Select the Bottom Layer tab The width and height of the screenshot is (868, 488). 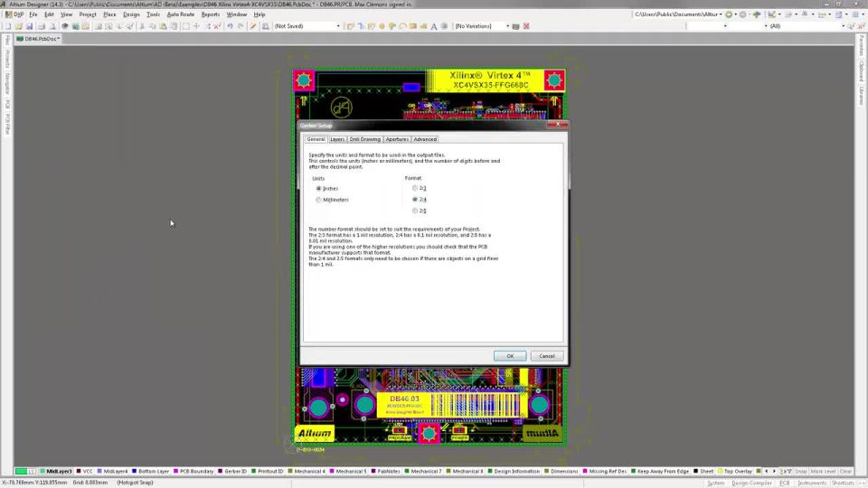tap(150, 472)
